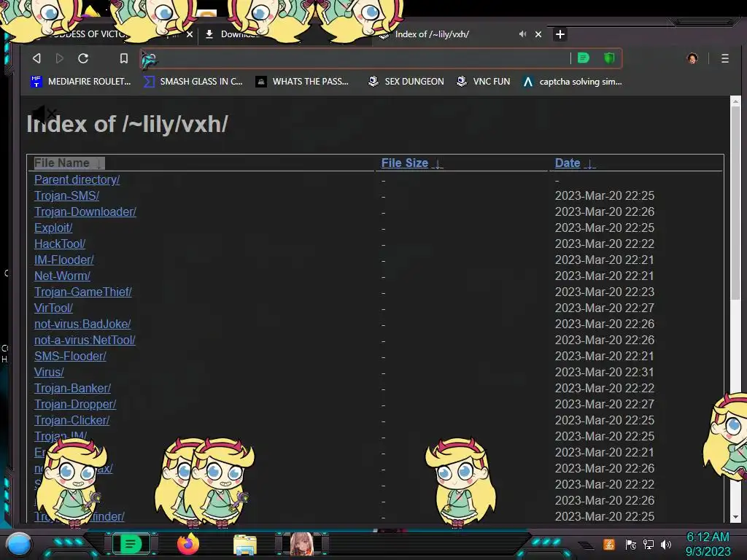Viewport: 747px width, 560px height.
Task: Sort listing by File Size header
Action: click(x=411, y=163)
